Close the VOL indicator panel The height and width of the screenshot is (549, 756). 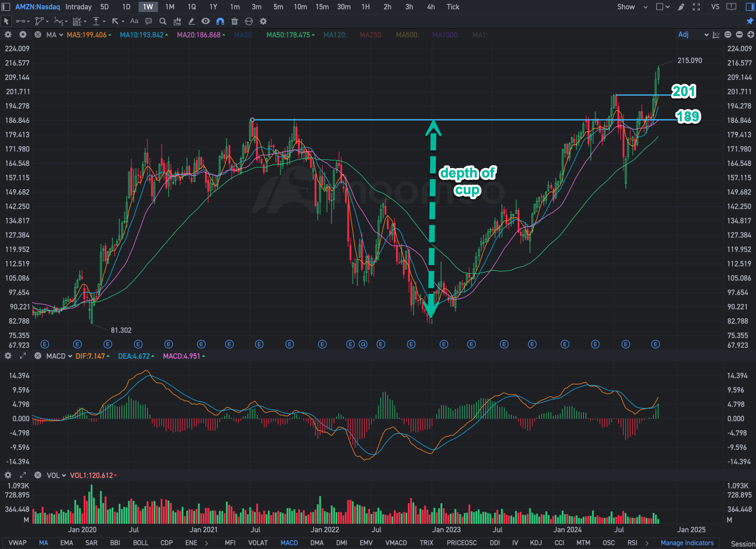click(x=38, y=475)
